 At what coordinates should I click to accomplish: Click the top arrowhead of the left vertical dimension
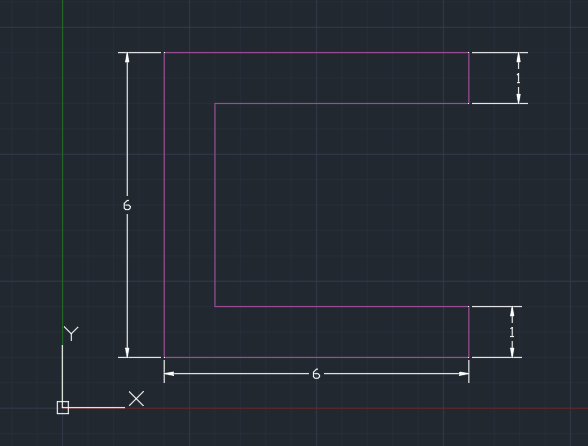127,58
